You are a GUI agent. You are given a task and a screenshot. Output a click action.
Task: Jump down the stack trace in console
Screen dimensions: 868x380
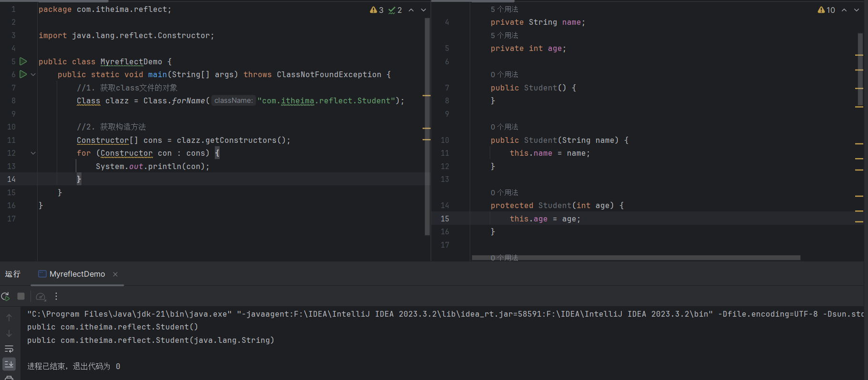pyautogui.click(x=9, y=333)
